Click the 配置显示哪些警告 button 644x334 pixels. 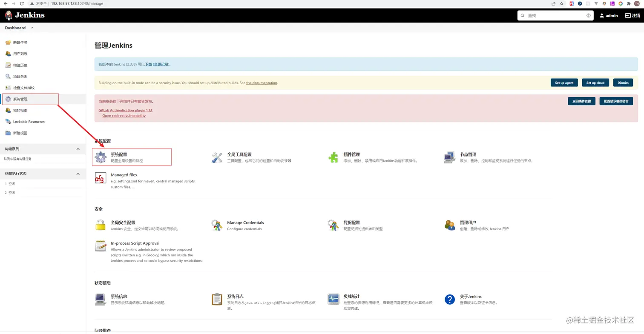coord(616,101)
